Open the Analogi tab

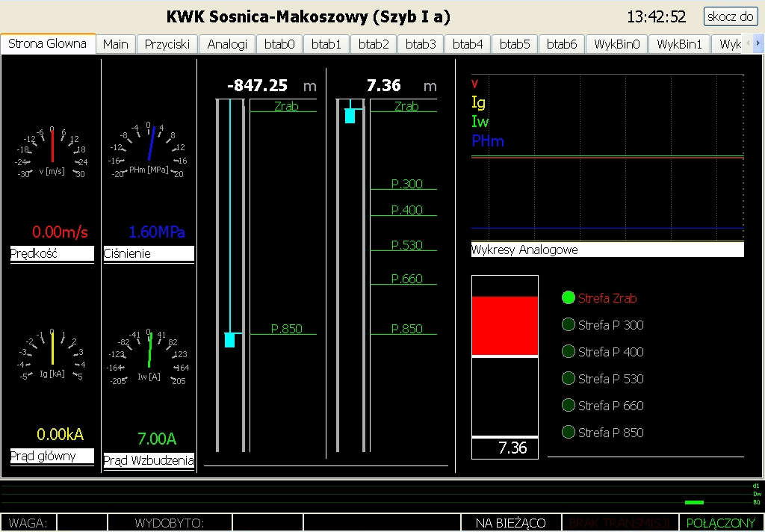click(227, 44)
